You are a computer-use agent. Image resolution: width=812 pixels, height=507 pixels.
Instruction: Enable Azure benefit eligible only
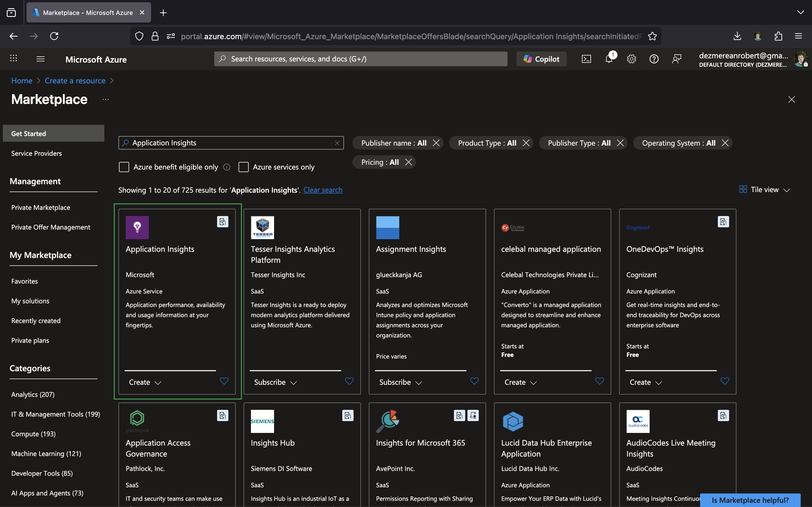[x=124, y=167]
